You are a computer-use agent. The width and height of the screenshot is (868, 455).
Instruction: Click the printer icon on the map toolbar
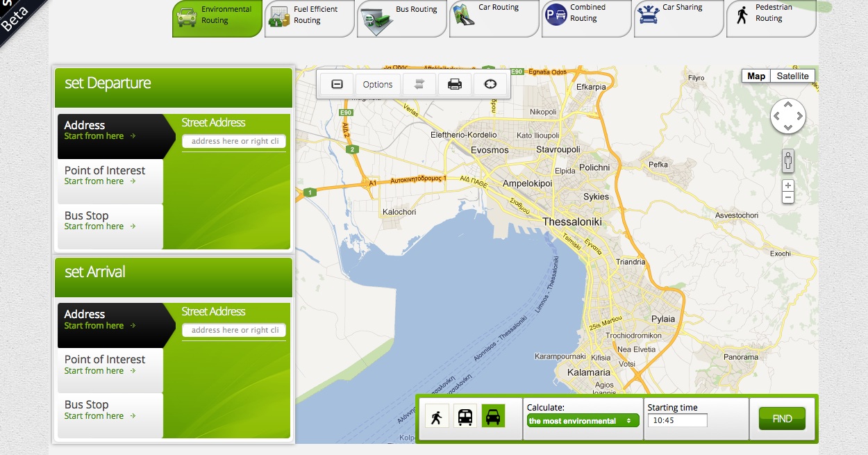pyautogui.click(x=454, y=83)
